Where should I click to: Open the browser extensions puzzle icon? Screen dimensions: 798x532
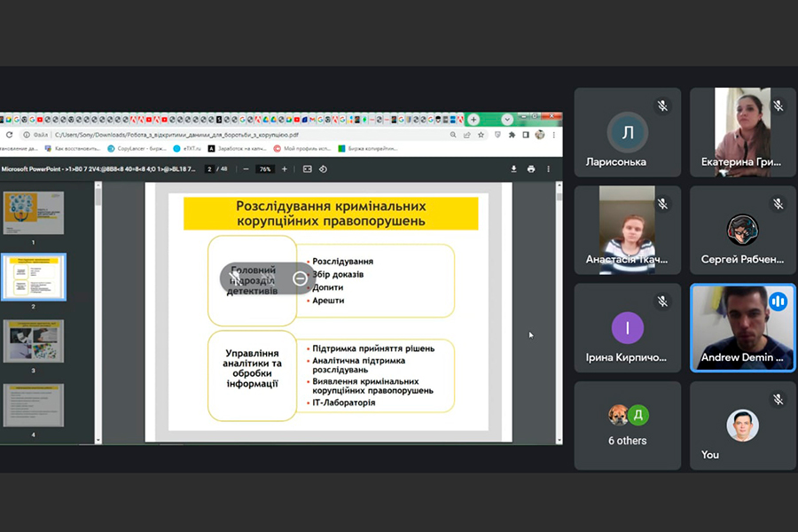coord(512,135)
